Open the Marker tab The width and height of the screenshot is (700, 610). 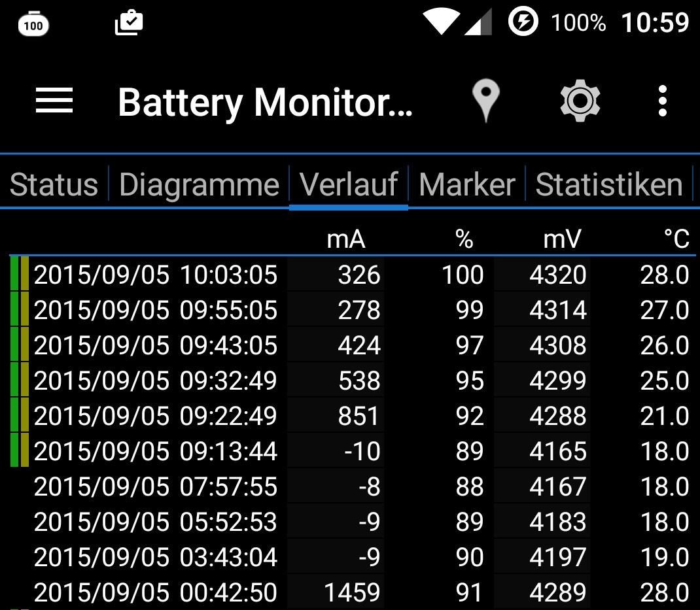(x=467, y=185)
